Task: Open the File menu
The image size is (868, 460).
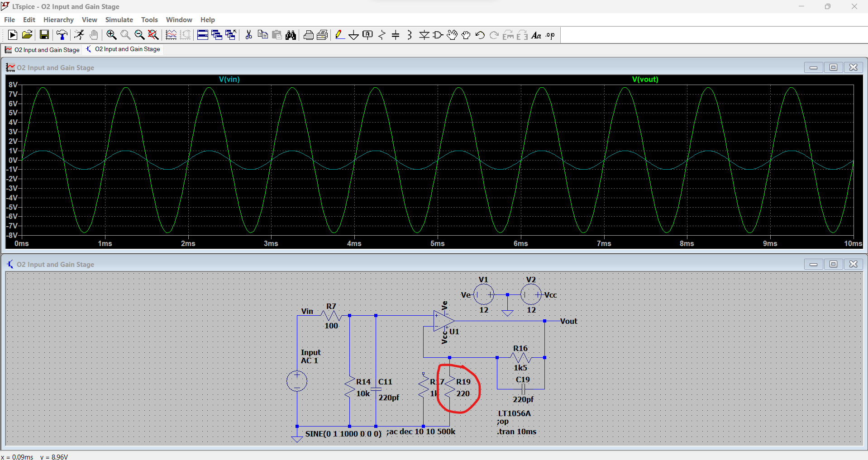Action: [x=10, y=19]
